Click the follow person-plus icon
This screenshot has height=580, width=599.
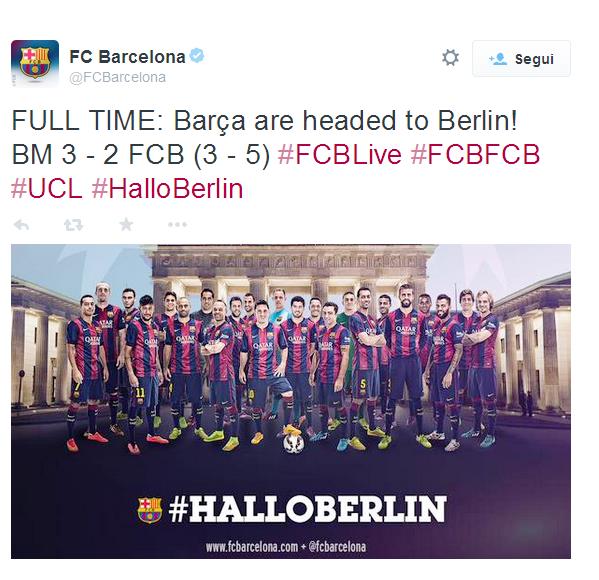[x=498, y=59]
